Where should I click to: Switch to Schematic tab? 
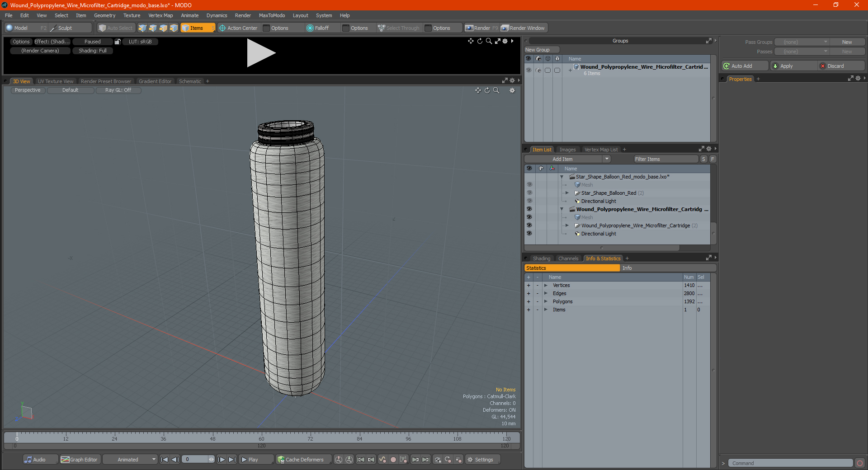[x=190, y=81]
